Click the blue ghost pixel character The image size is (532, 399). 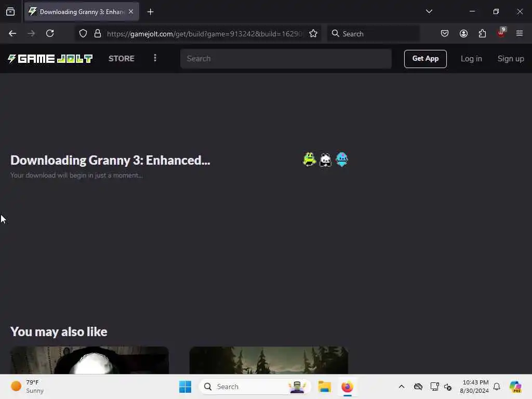(x=342, y=159)
